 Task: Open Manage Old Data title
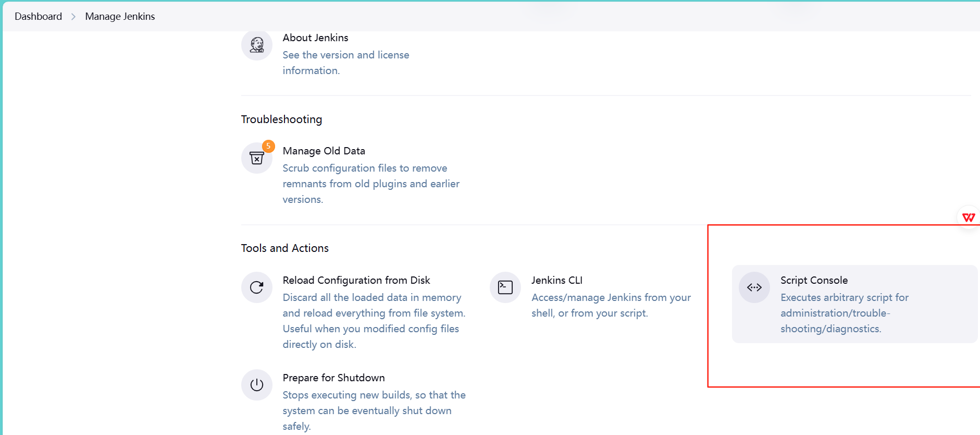(x=324, y=151)
